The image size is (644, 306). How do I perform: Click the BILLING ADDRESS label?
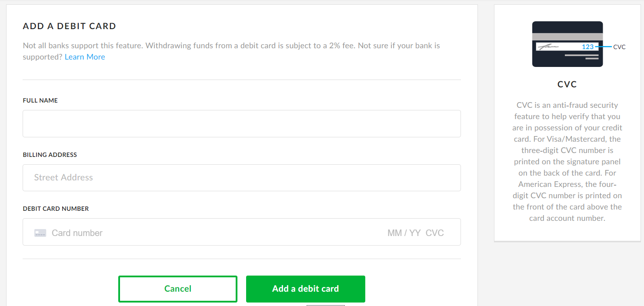click(x=50, y=154)
